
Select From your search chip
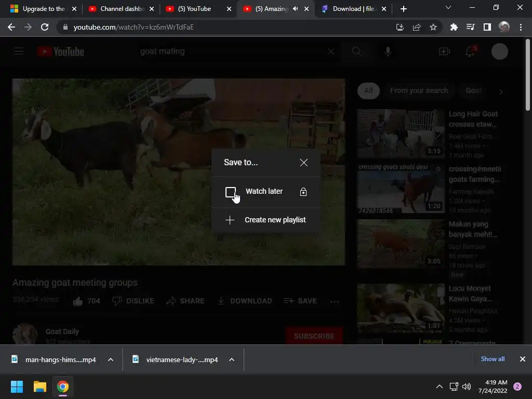click(x=419, y=90)
